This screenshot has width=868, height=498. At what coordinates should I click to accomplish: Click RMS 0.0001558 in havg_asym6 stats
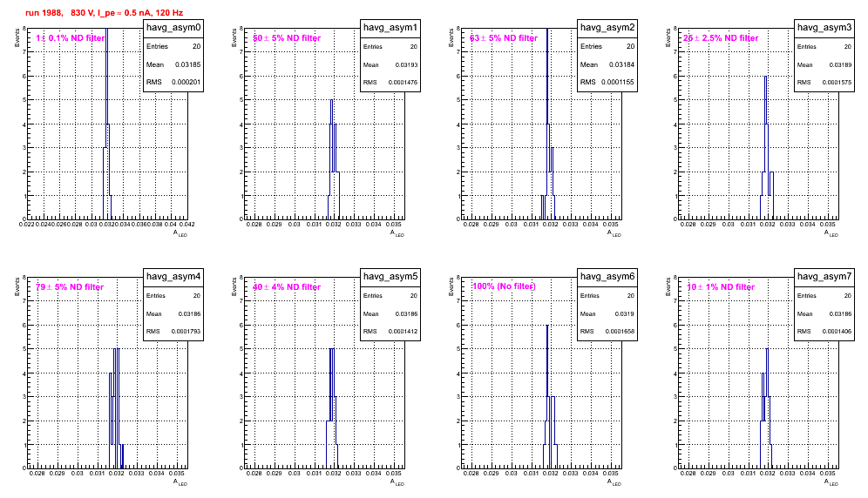(x=607, y=332)
